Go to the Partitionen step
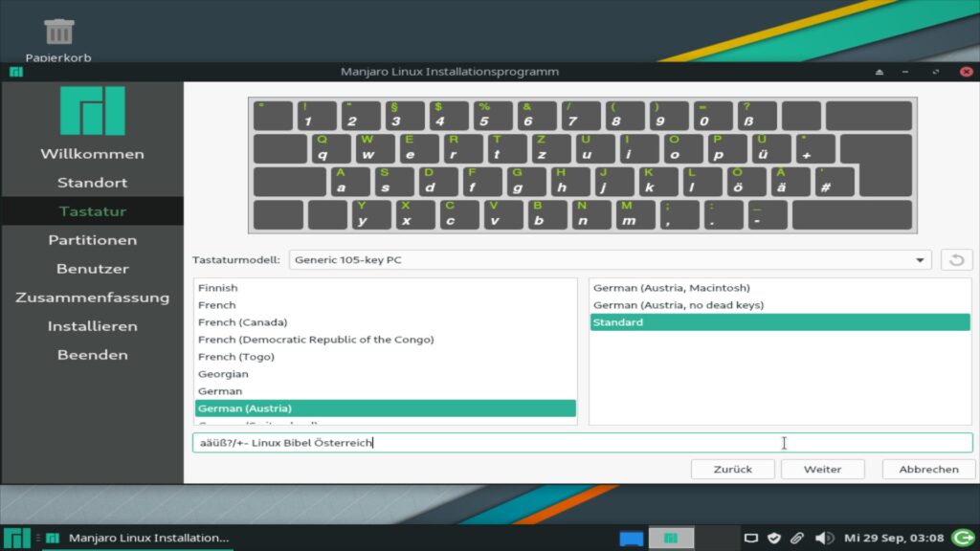The width and height of the screenshot is (980, 551). (93, 240)
